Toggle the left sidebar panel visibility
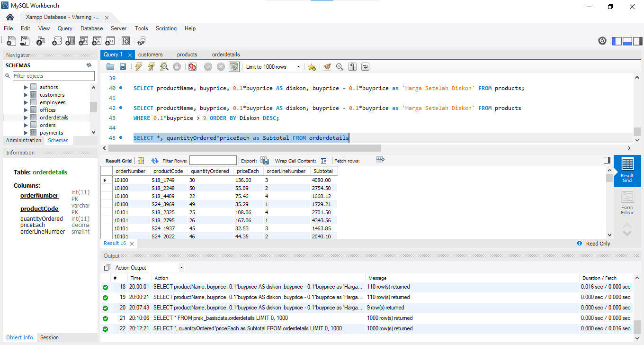The height and width of the screenshot is (345, 644). coord(617,41)
